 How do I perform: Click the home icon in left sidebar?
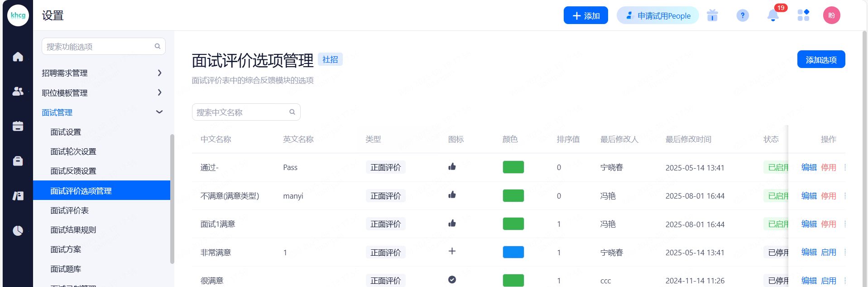18,57
